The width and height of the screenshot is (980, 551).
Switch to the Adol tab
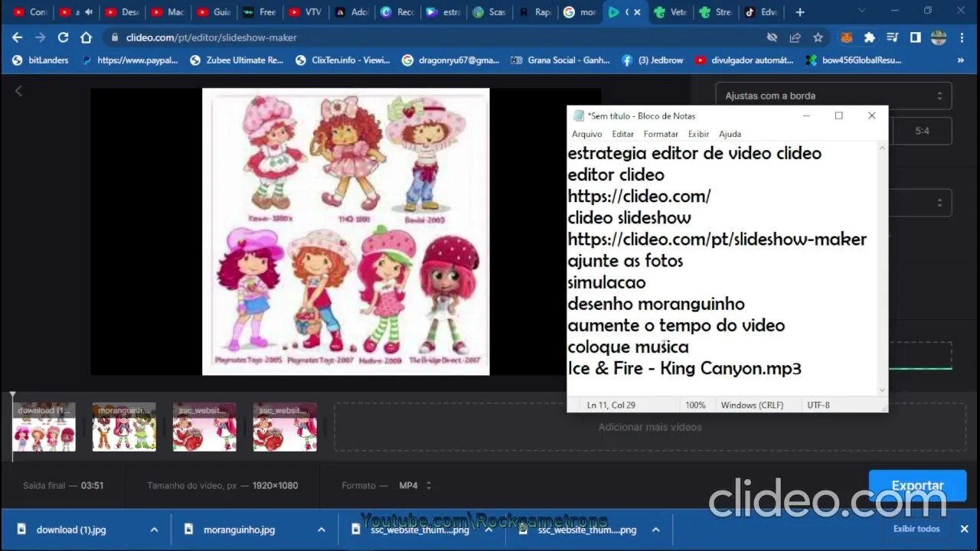351,12
